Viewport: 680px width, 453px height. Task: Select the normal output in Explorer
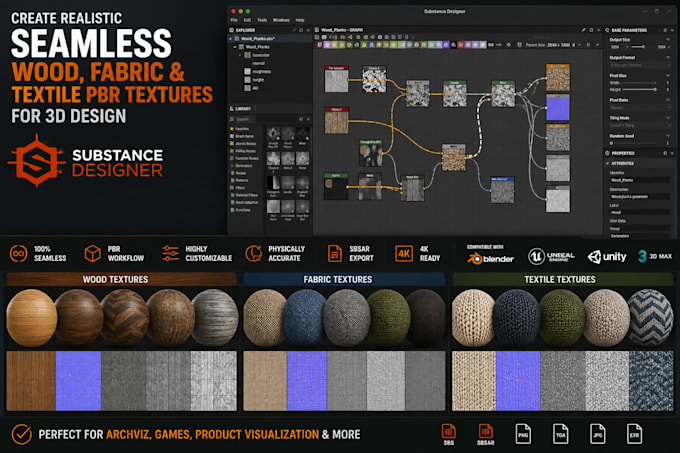tap(258, 63)
